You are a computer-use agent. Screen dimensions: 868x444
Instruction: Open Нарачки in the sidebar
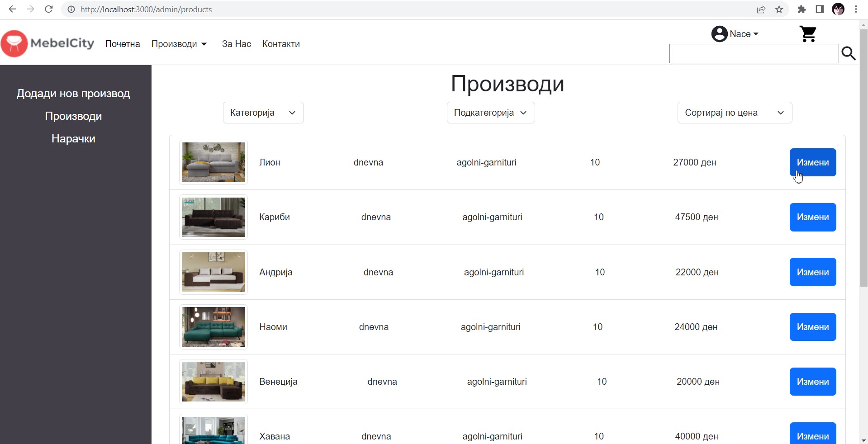(x=73, y=139)
